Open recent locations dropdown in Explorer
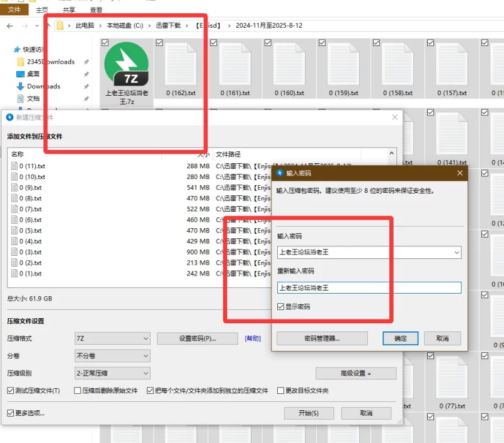 [x=37, y=26]
